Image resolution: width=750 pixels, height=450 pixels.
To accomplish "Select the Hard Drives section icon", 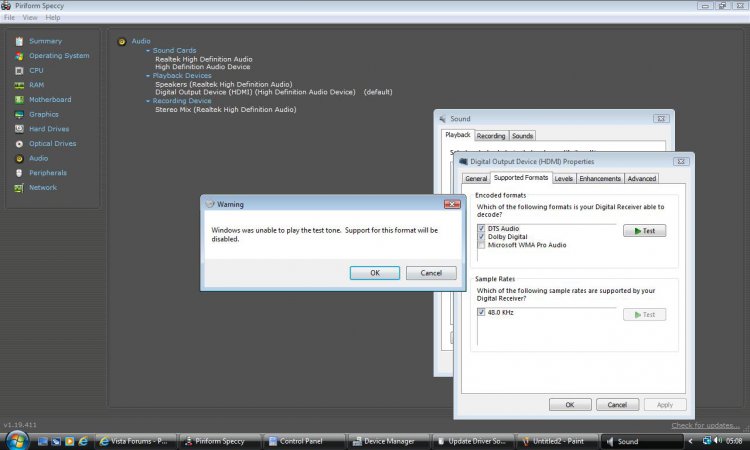I will tap(19, 129).
